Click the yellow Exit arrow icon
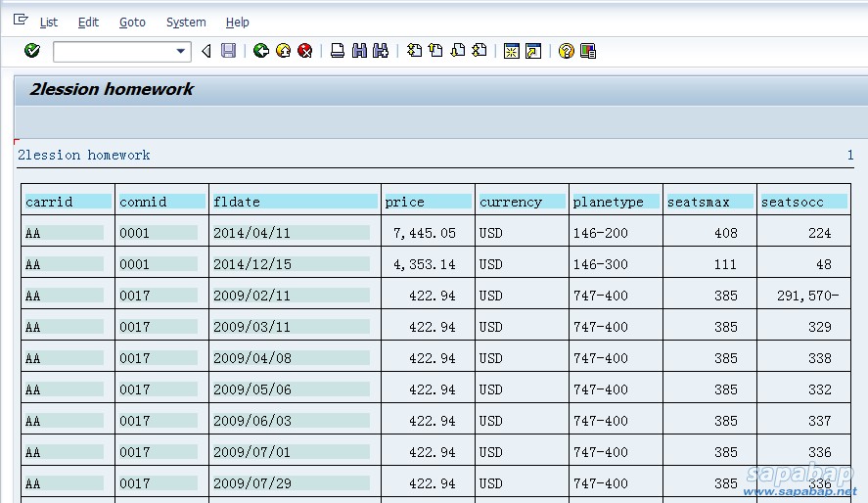This screenshot has width=868, height=503. tap(283, 51)
